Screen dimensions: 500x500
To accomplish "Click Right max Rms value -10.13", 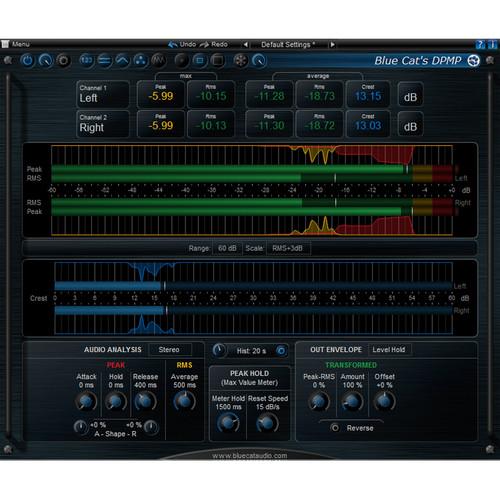I will pyautogui.click(x=211, y=125).
